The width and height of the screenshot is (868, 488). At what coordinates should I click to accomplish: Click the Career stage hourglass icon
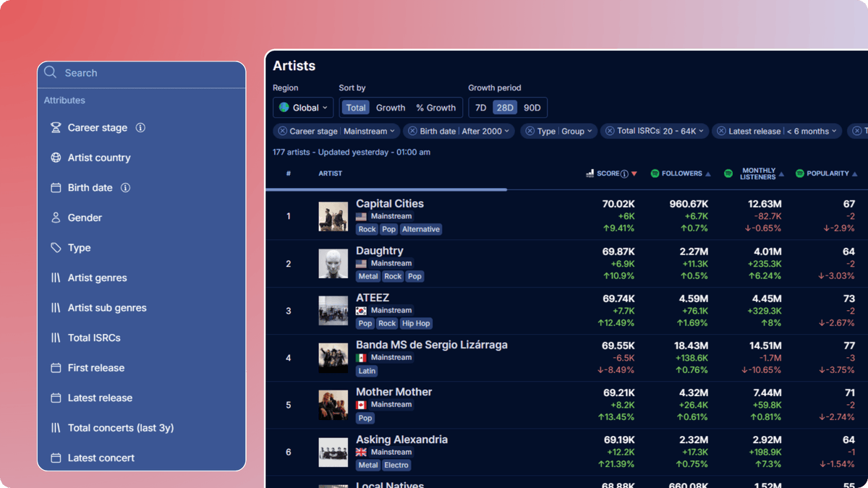(56, 128)
